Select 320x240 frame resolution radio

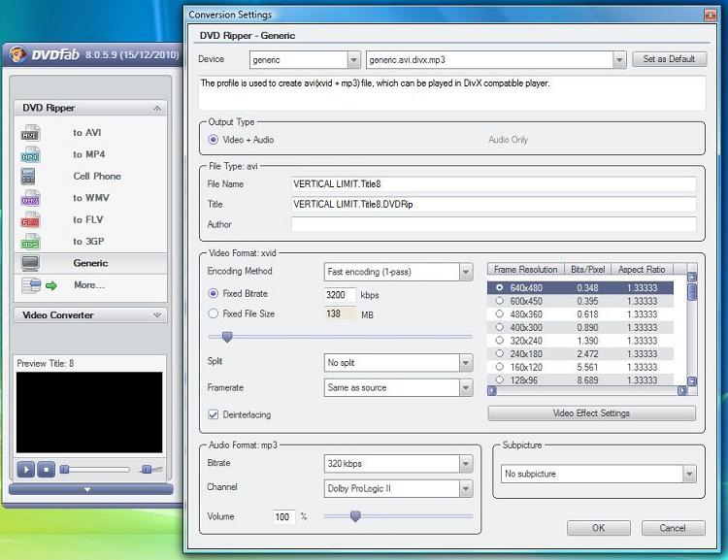coord(500,341)
